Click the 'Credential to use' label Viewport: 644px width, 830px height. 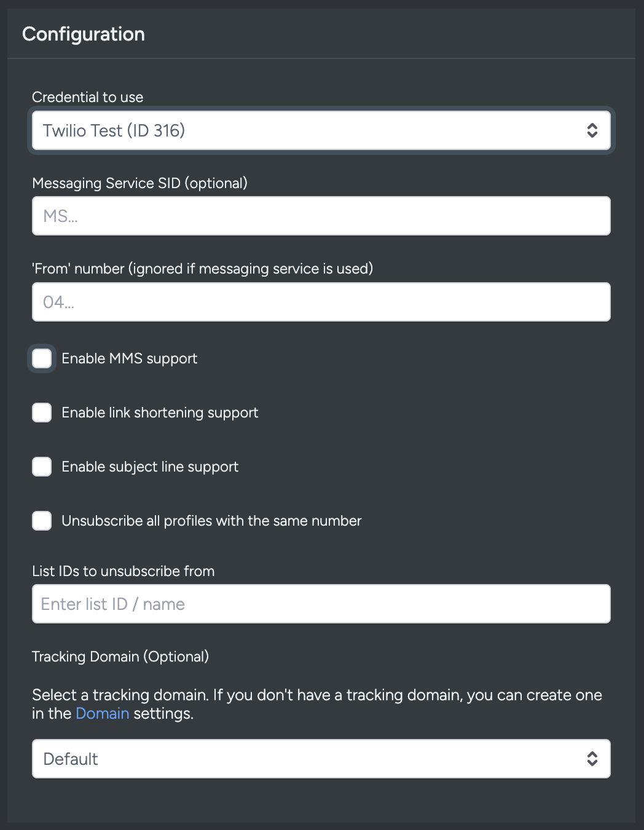88,97
